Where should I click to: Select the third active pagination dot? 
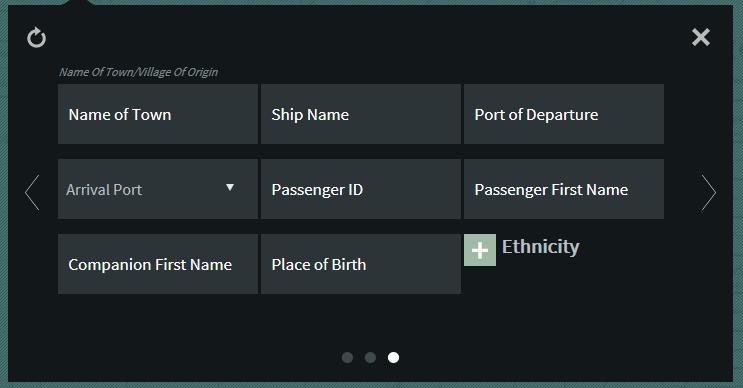click(x=393, y=358)
